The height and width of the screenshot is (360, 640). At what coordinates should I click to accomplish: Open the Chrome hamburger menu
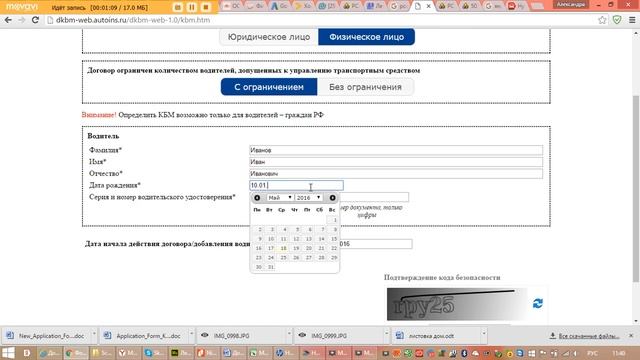pyautogui.click(x=632, y=20)
